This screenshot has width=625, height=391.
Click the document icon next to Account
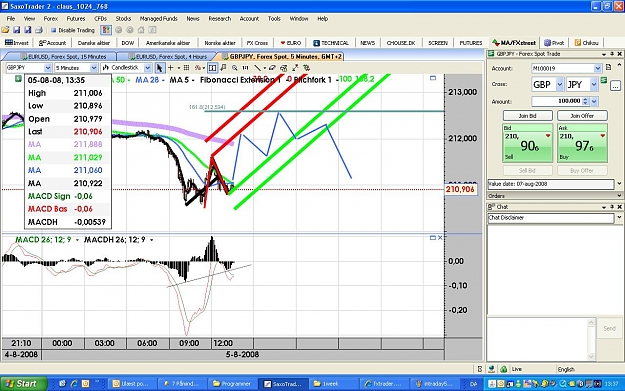608,68
